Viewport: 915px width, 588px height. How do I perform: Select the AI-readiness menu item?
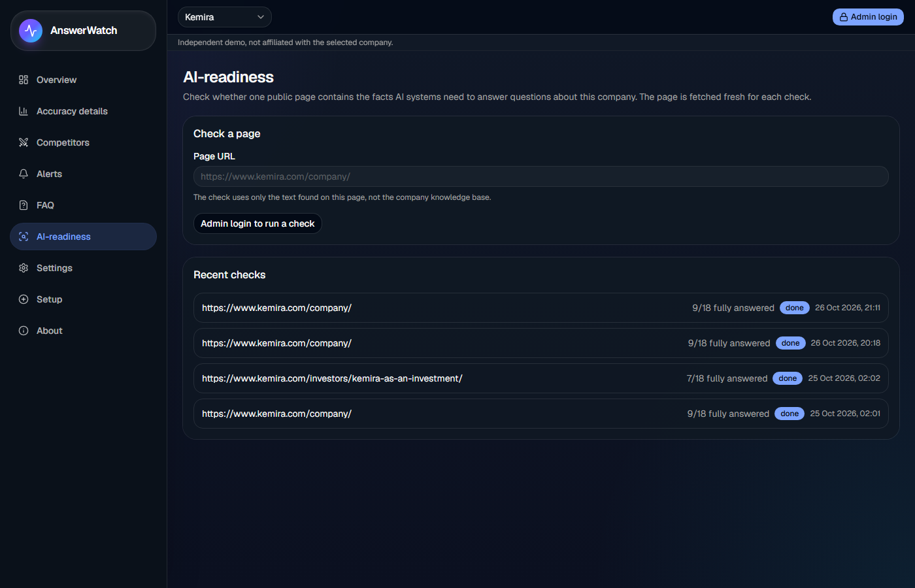point(83,237)
